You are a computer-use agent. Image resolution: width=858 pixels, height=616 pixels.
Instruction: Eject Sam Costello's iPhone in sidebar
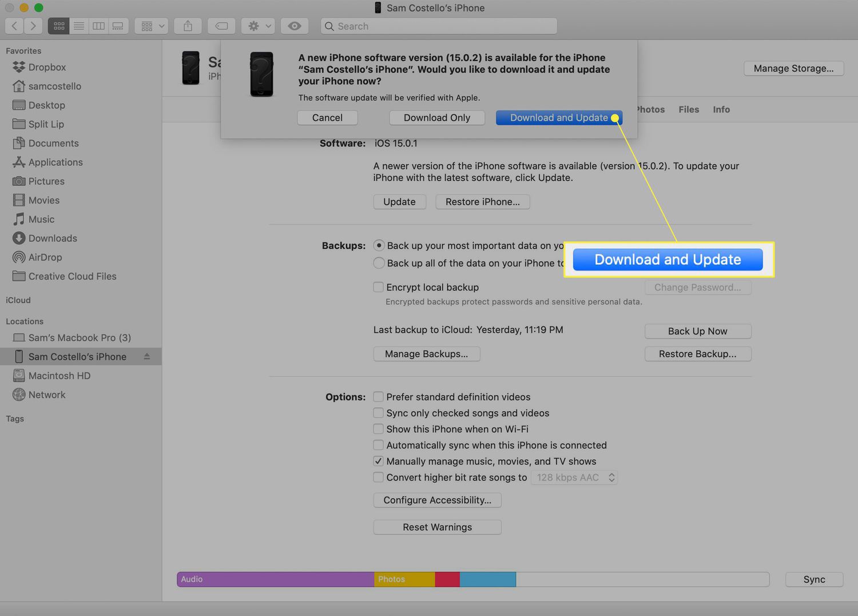point(147,356)
